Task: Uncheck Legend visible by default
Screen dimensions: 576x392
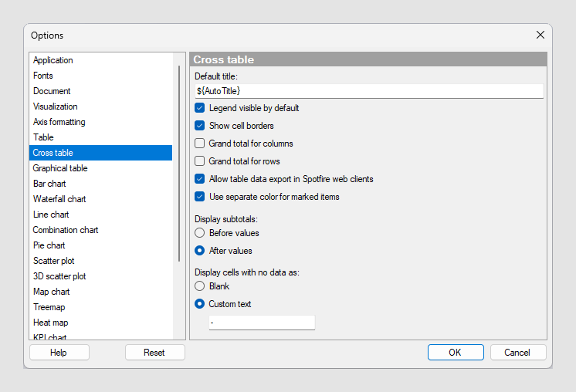Action: coord(199,108)
